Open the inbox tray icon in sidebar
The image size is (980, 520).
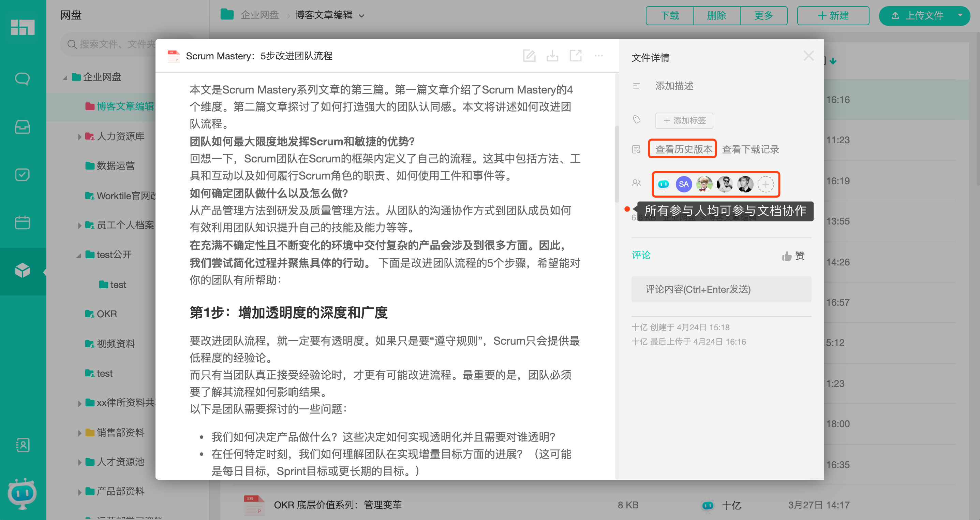tap(23, 127)
